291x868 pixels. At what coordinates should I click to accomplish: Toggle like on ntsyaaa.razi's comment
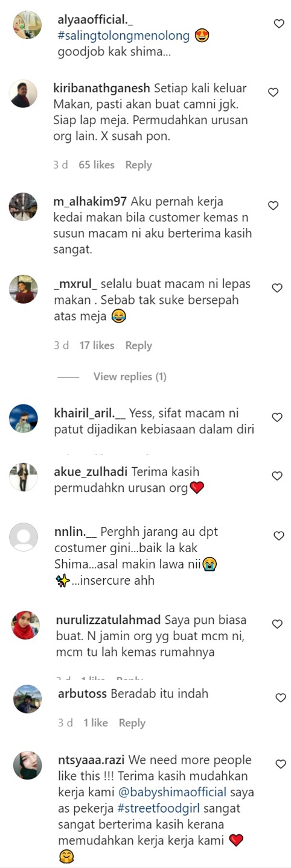(x=281, y=764)
